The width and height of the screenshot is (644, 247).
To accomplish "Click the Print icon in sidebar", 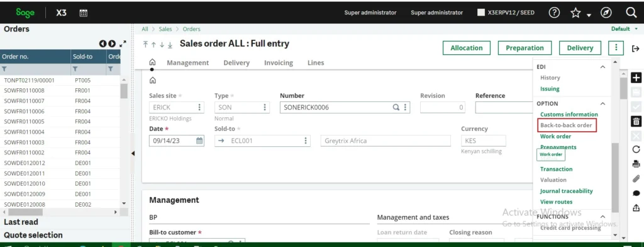I will [x=636, y=164].
